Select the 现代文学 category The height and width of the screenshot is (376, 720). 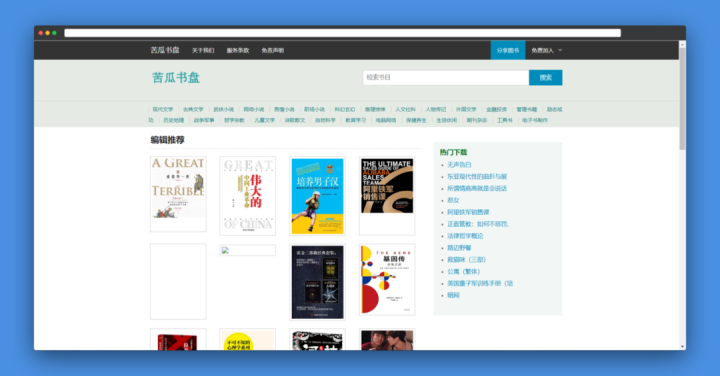[163, 109]
